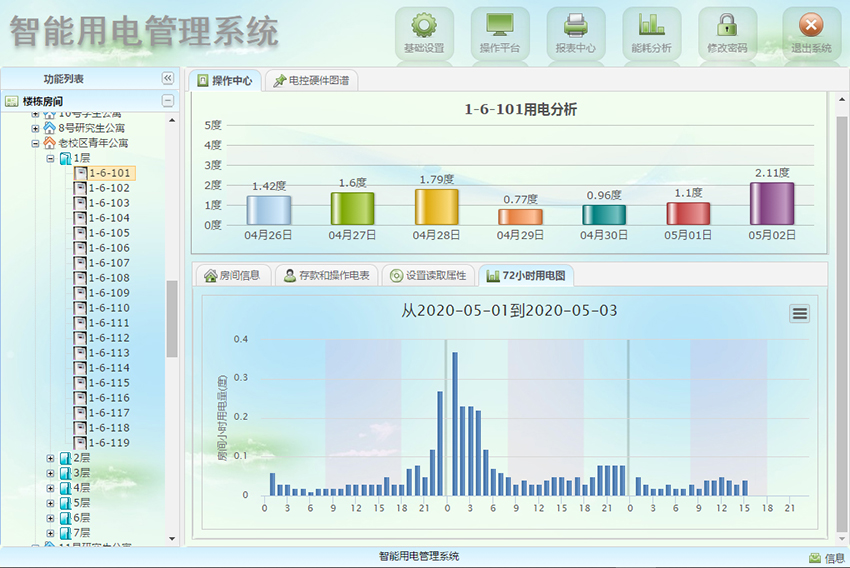Switch to the 电控硬件图谱 tab
The height and width of the screenshot is (568, 850).
[x=312, y=81]
